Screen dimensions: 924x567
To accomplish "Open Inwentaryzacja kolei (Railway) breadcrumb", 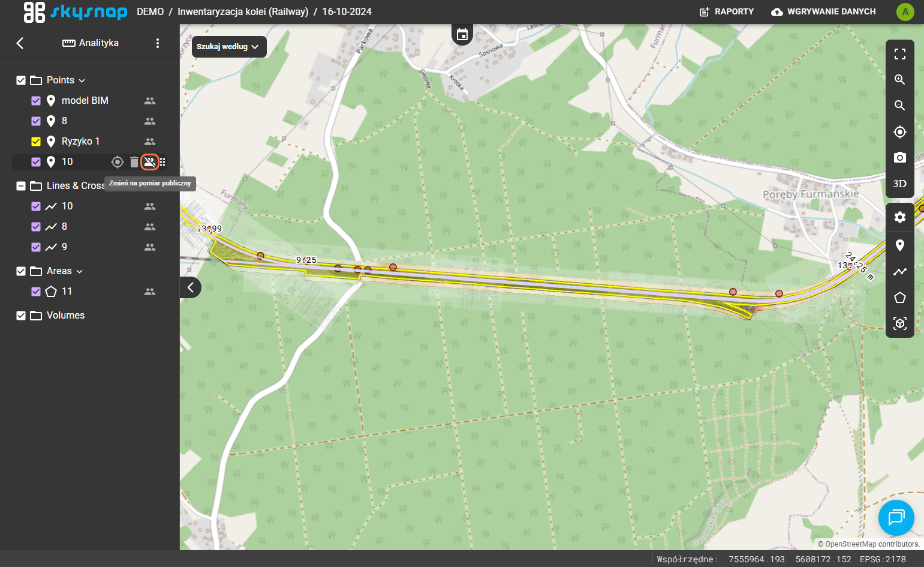I will point(243,11).
